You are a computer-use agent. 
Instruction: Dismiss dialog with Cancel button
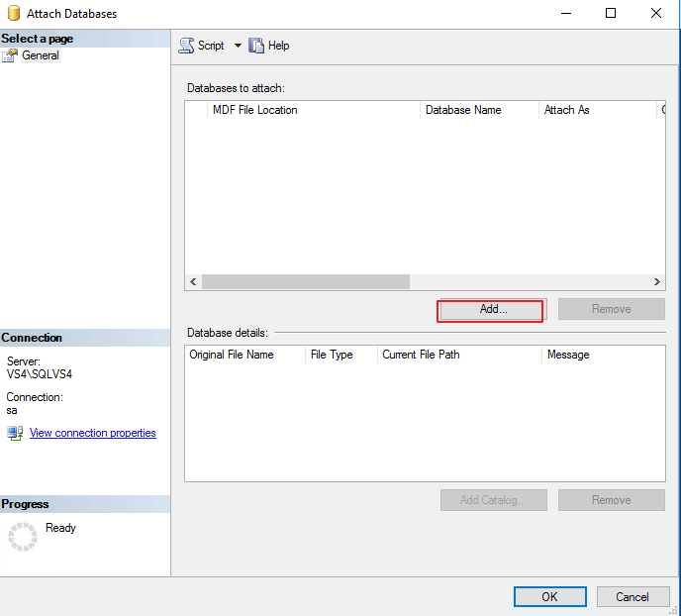pos(632,597)
